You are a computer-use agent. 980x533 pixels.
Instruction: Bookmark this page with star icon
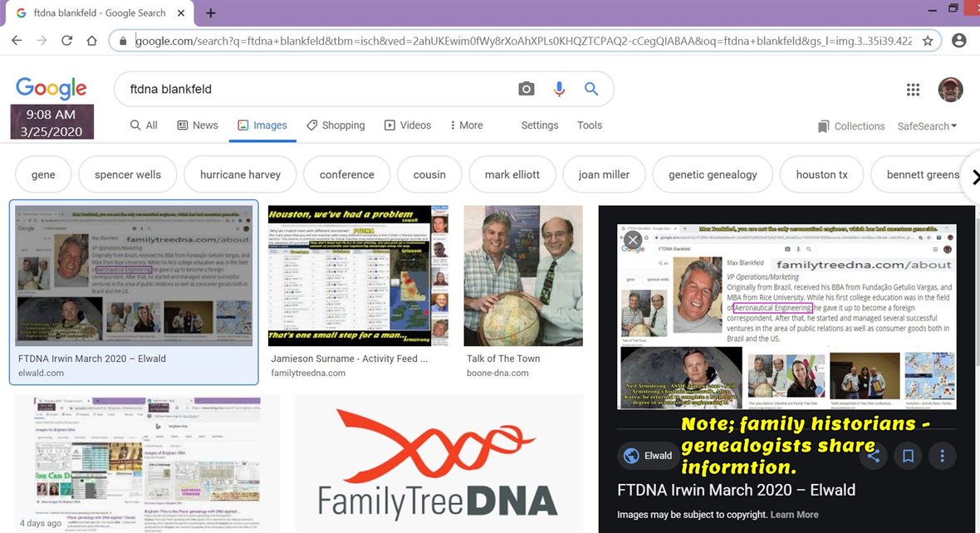928,40
